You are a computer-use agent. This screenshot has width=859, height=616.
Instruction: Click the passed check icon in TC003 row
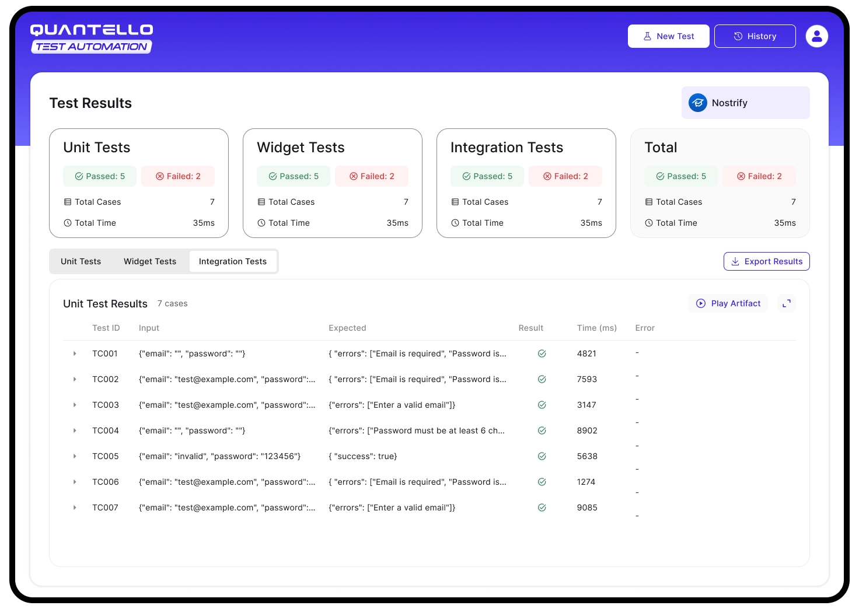[x=542, y=405]
